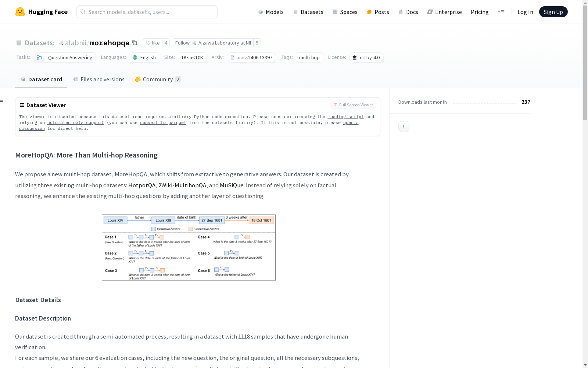Open the automated data support link
Image resolution: width=588 pixels, height=368 pixels.
[x=76, y=123]
